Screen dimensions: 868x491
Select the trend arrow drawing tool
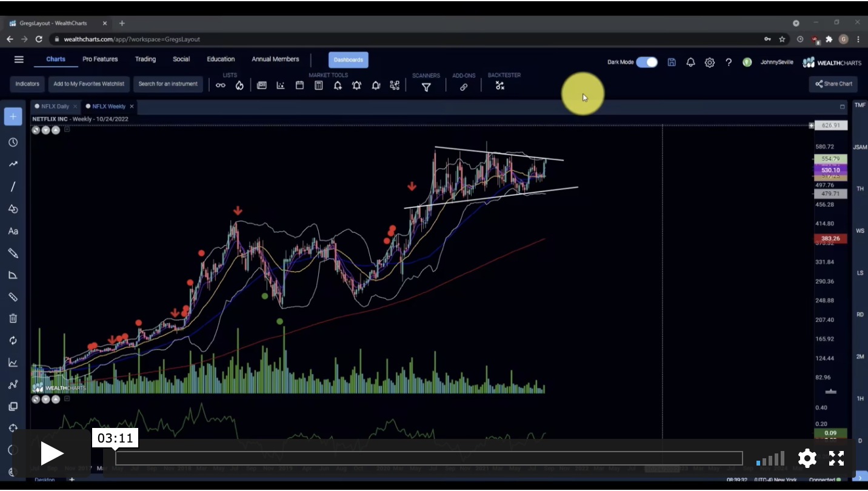point(13,164)
